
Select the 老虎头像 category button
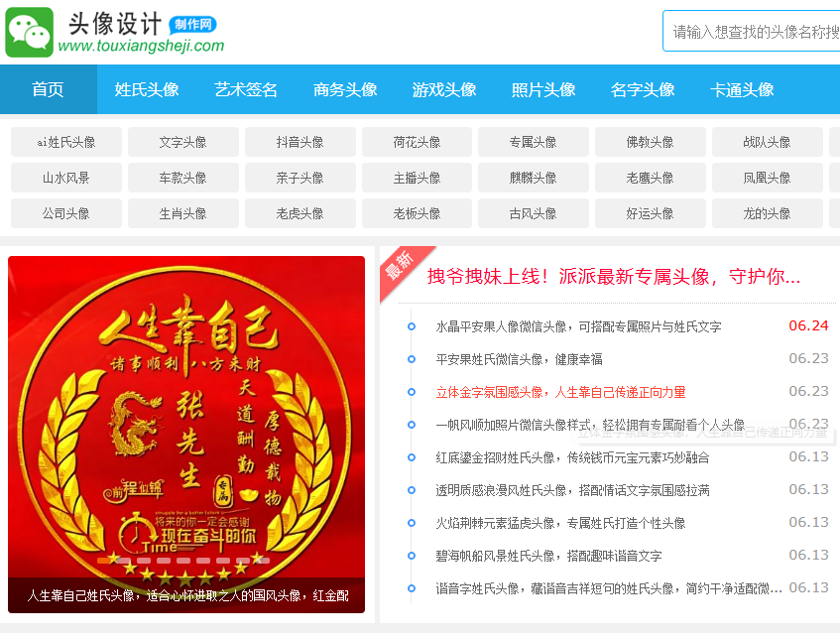pos(300,213)
